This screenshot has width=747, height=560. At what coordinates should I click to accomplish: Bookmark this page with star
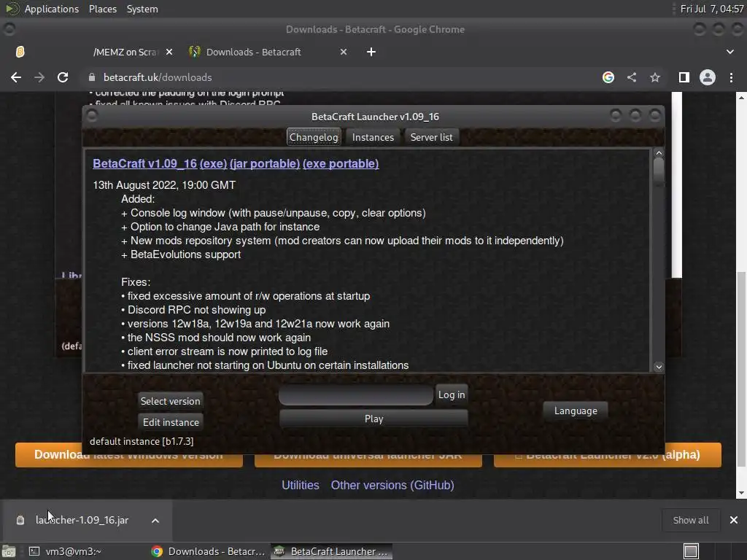coord(655,77)
